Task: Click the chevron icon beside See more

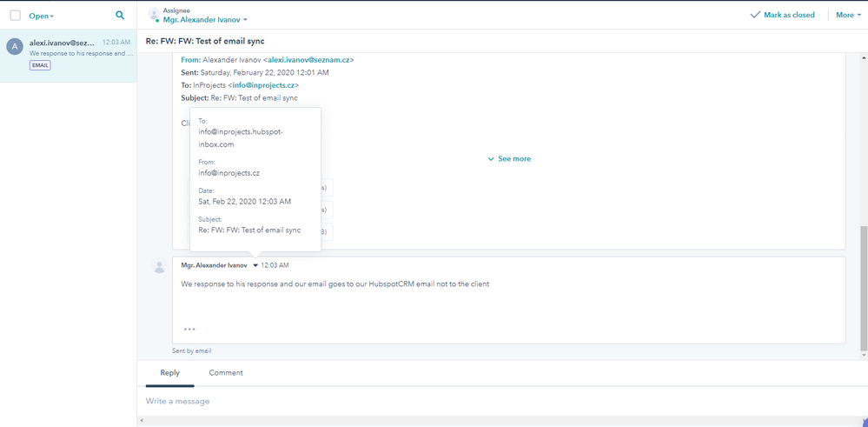Action: point(490,159)
